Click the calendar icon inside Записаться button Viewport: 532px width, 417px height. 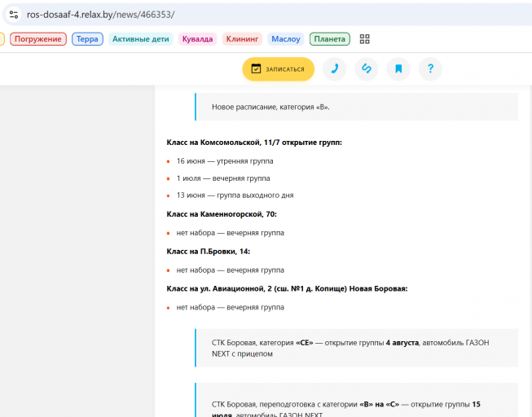point(256,68)
